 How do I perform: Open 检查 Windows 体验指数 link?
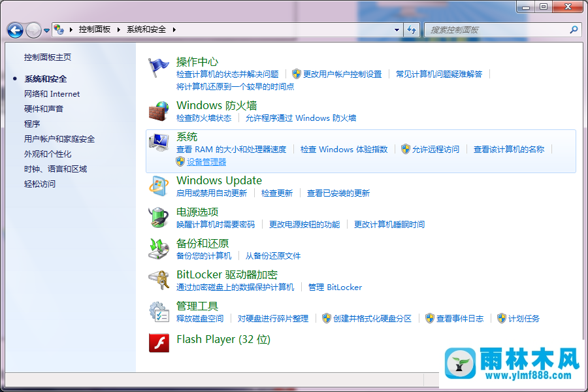coord(344,150)
